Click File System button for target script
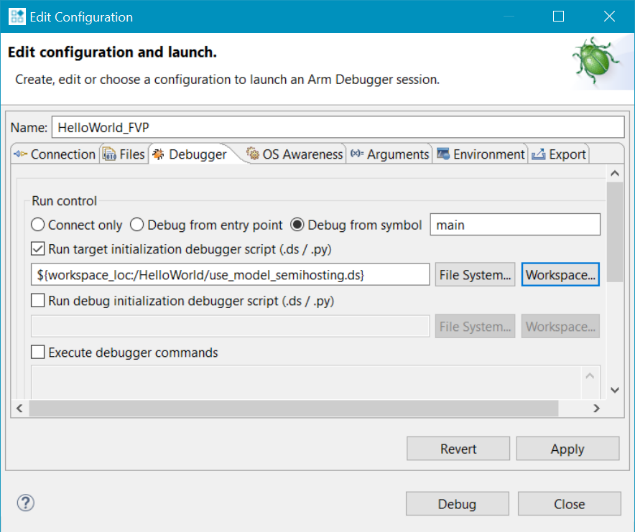Screen dimensions: 635x532 click(475, 275)
